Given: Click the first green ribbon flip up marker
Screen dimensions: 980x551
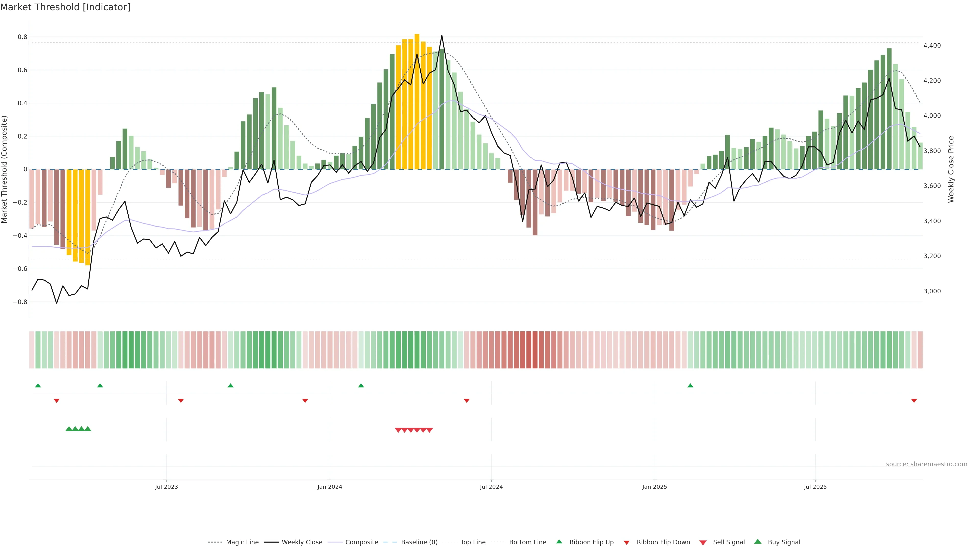Looking at the screenshot, I should click(38, 386).
